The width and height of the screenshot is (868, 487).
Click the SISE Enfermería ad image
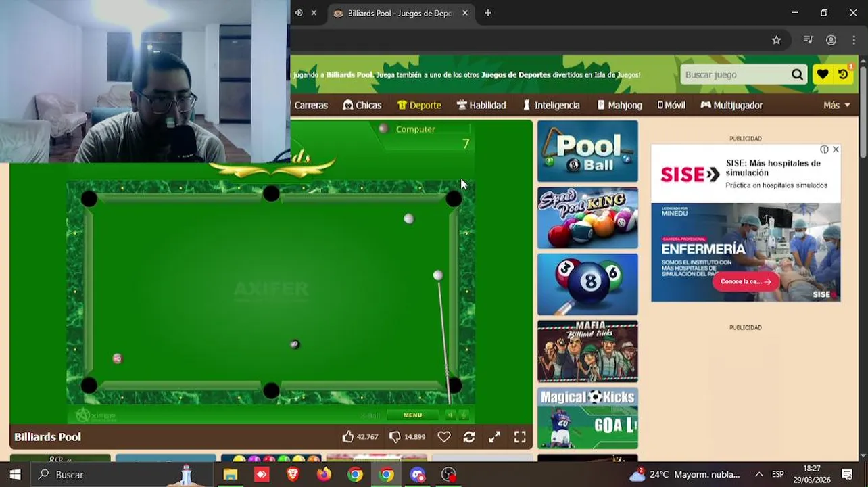tap(746, 252)
